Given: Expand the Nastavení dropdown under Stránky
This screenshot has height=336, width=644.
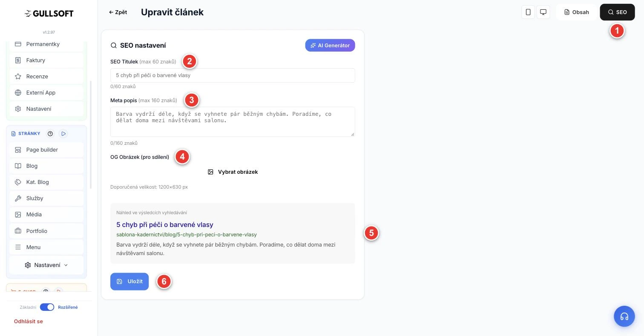Looking at the screenshot, I should coord(46,265).
